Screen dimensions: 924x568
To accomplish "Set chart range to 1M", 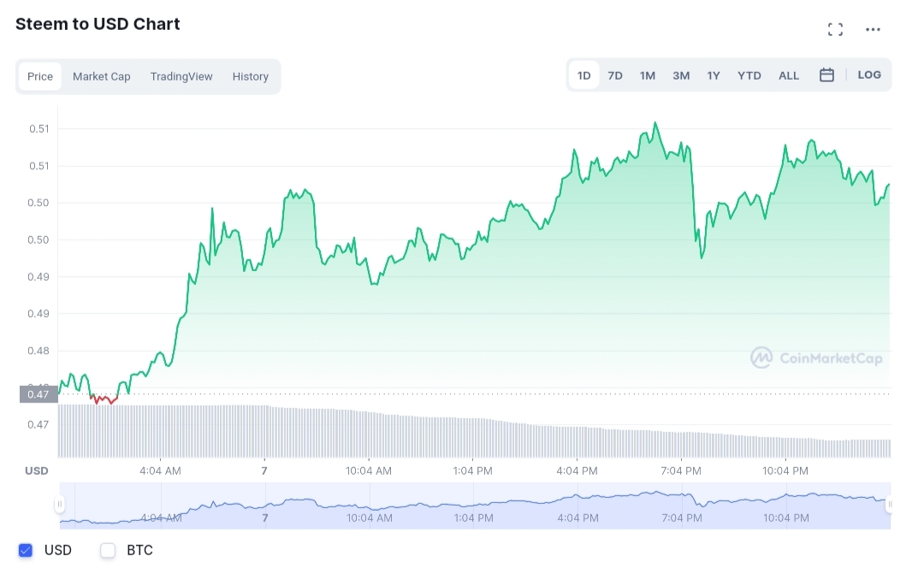I will [x=648, y=75].
